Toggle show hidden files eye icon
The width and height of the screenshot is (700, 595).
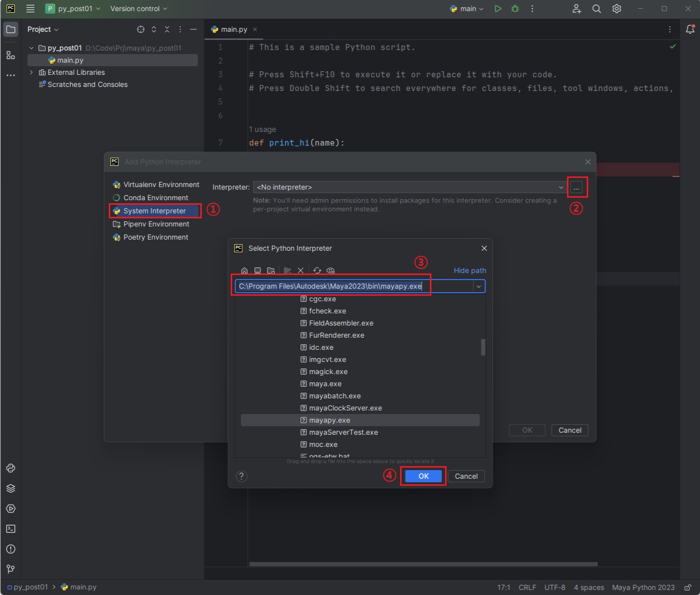331,270
